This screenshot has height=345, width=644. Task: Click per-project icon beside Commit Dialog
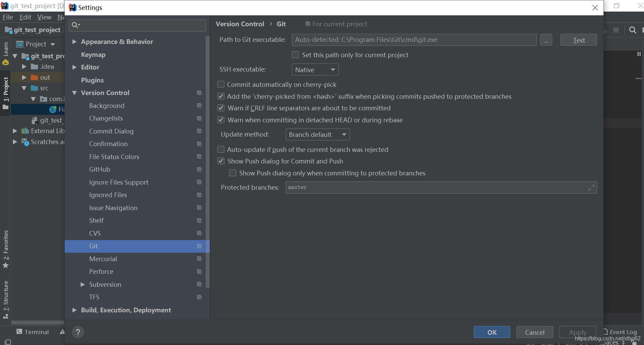199,131
